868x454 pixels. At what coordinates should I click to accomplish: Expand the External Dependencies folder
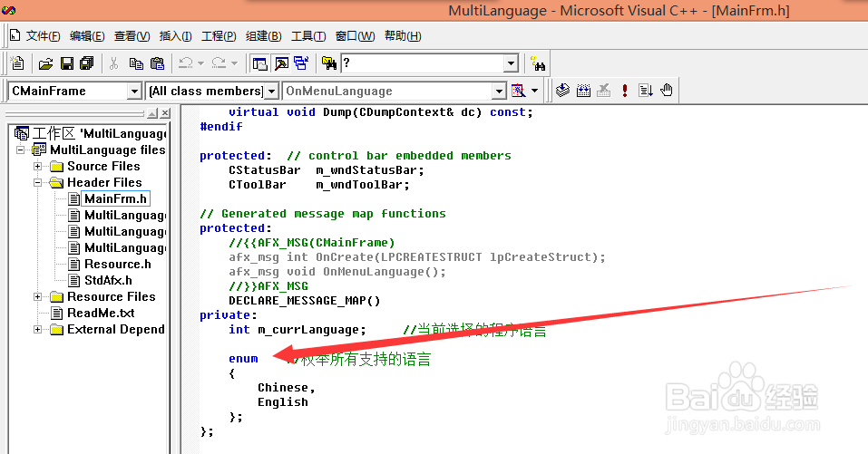[x=38, y=330]
